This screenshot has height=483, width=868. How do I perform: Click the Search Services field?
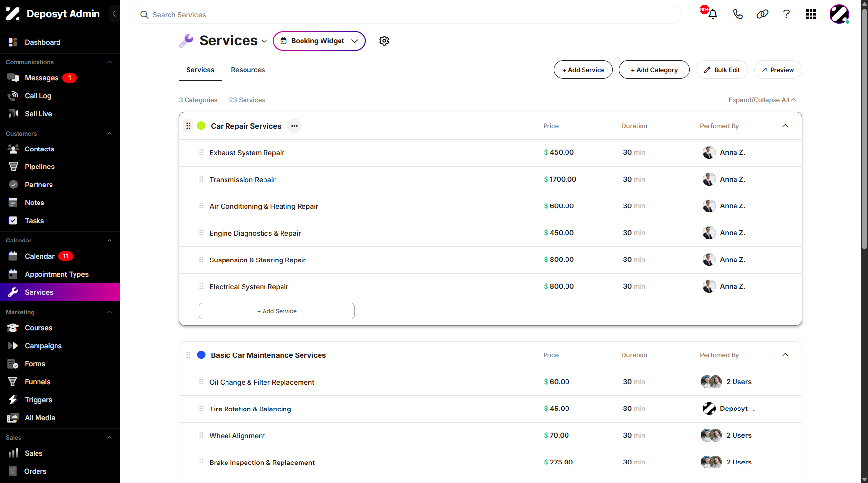coord(406,15)
